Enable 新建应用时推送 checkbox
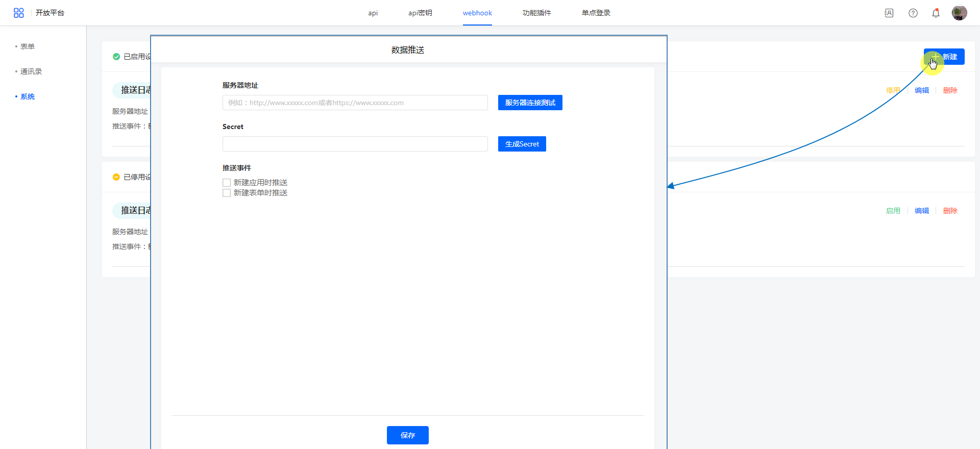Viewport: 980px width, 449px height. pyautogui.click(x=227, y=183)
